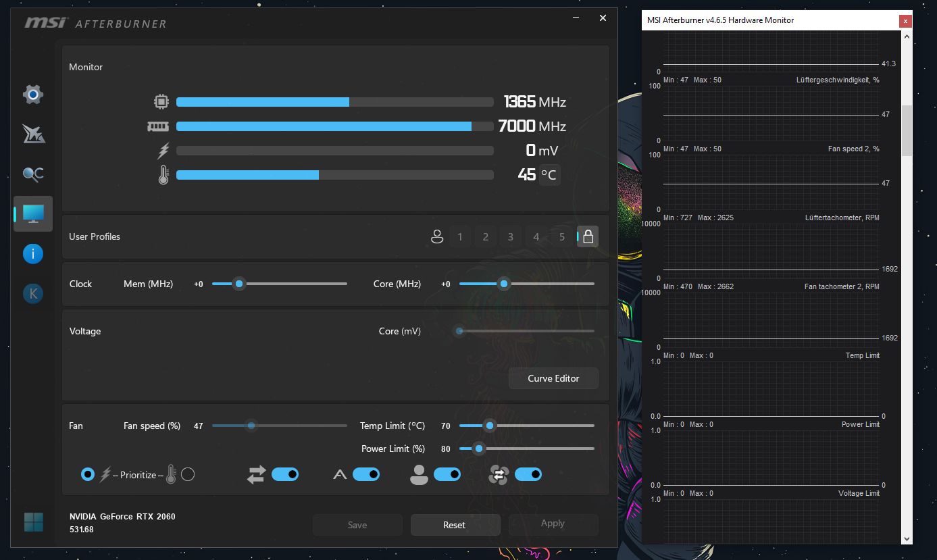
Task: Click the fan sync icon in Fan panel
Action: [499, 475]
